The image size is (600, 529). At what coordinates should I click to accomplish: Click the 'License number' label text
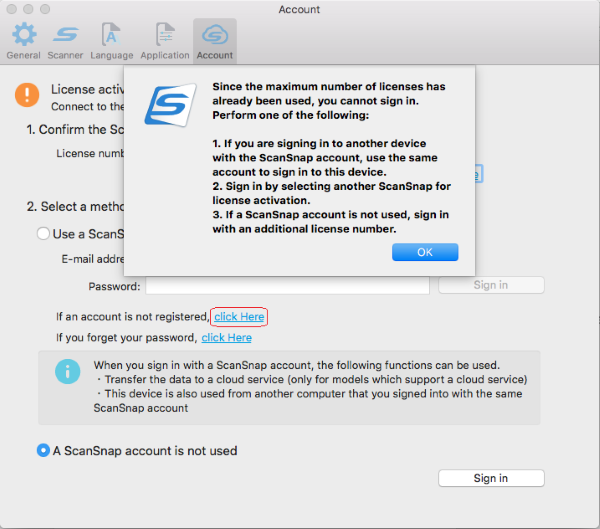tap(90, 153)
